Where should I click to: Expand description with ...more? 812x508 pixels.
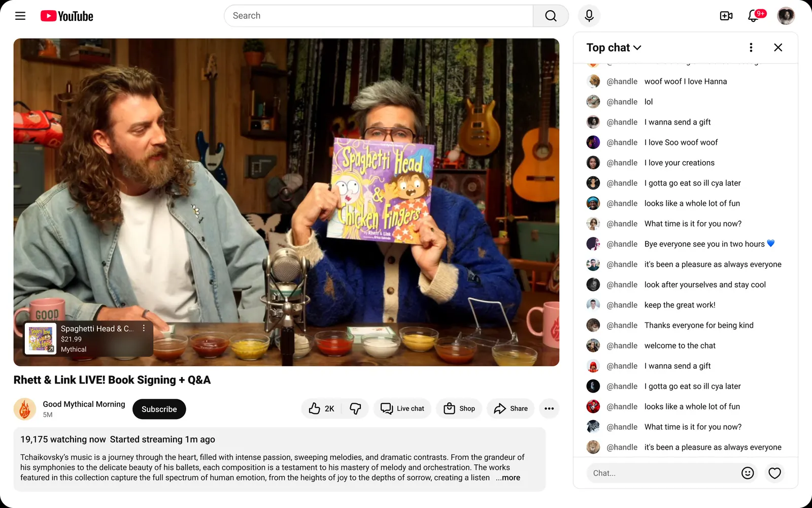click(508, 478)
